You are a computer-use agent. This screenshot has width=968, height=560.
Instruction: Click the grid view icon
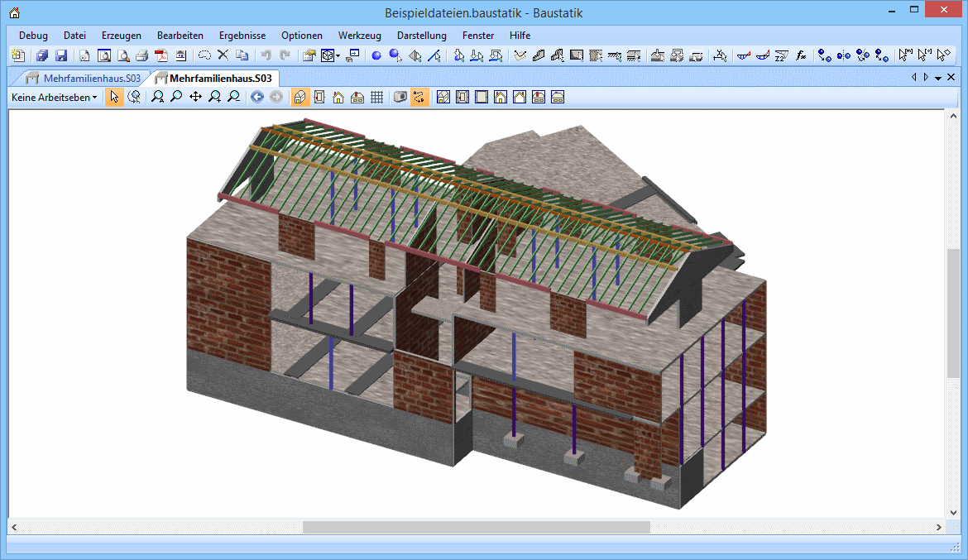point(376,98)
